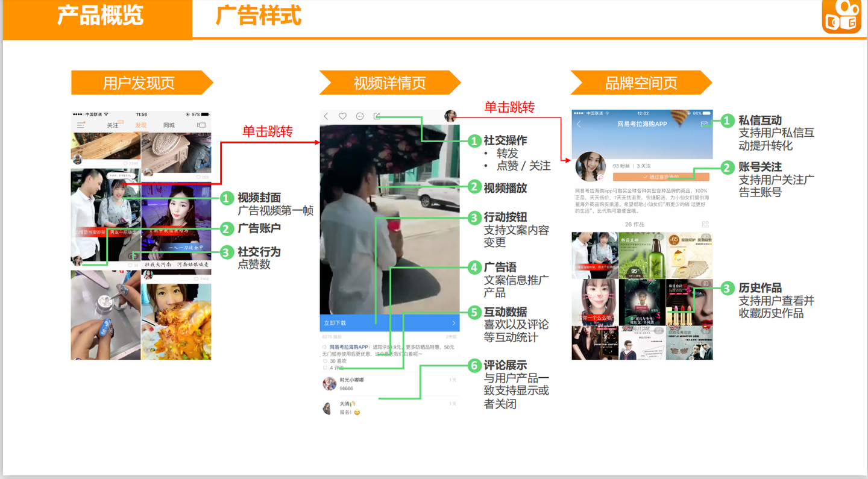Select the grid layout icon beside 26作品
Viewport: 868px width, 479px height.
[706, 224]
